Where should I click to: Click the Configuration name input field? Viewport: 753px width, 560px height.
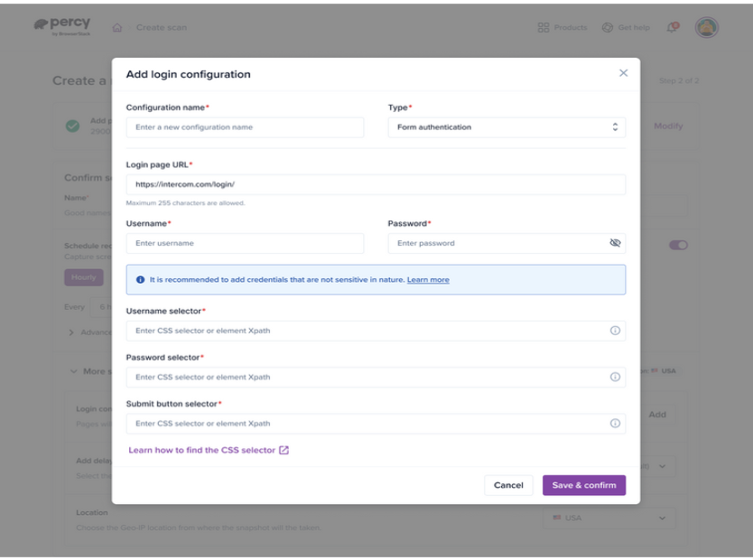245,127
